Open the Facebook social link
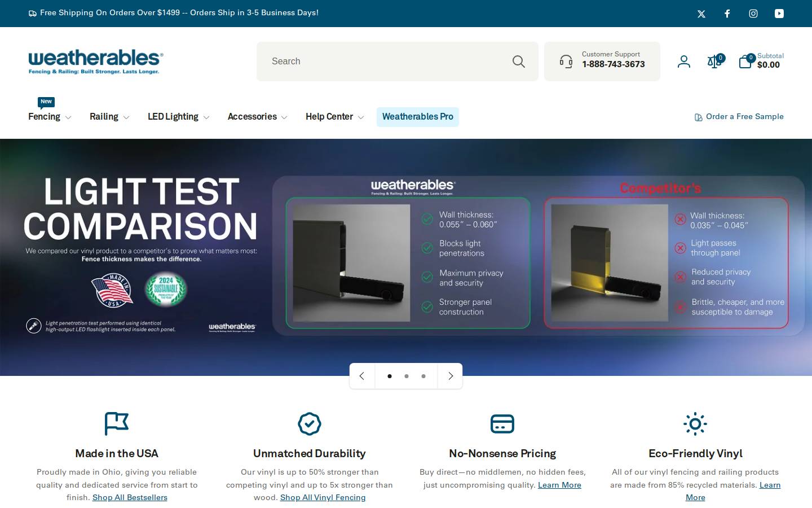 click(727, 14)
